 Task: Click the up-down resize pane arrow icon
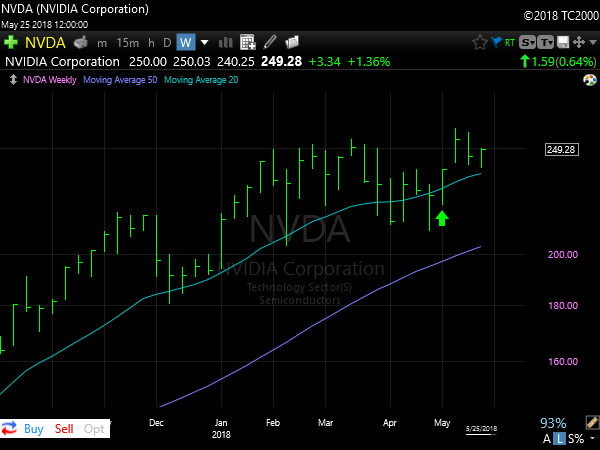pyautogui.click(x=13, y=80)
